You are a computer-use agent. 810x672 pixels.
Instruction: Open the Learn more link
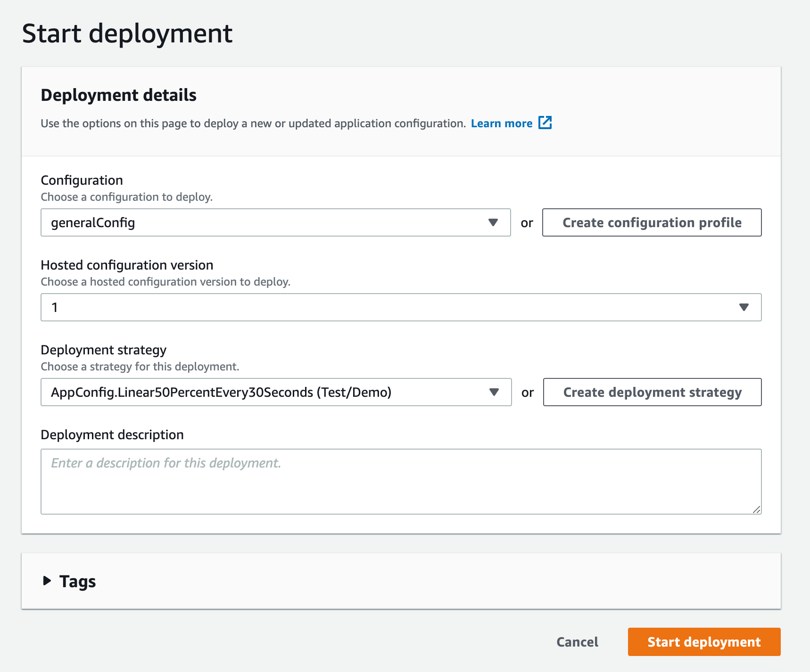pyautogui.click(x=502, y=123)
